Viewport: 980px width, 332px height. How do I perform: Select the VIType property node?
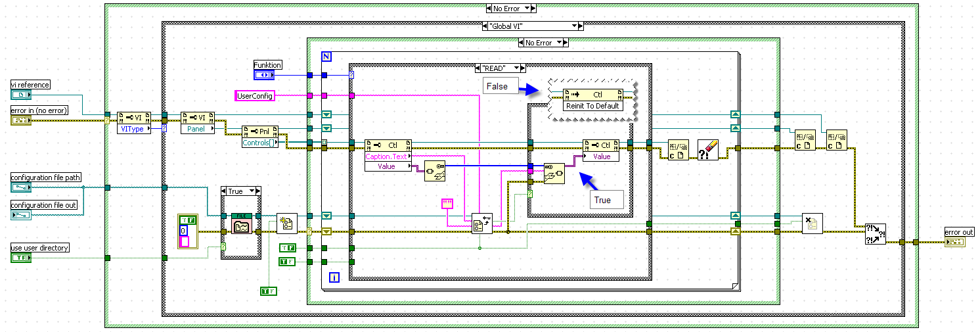point(135,123)
